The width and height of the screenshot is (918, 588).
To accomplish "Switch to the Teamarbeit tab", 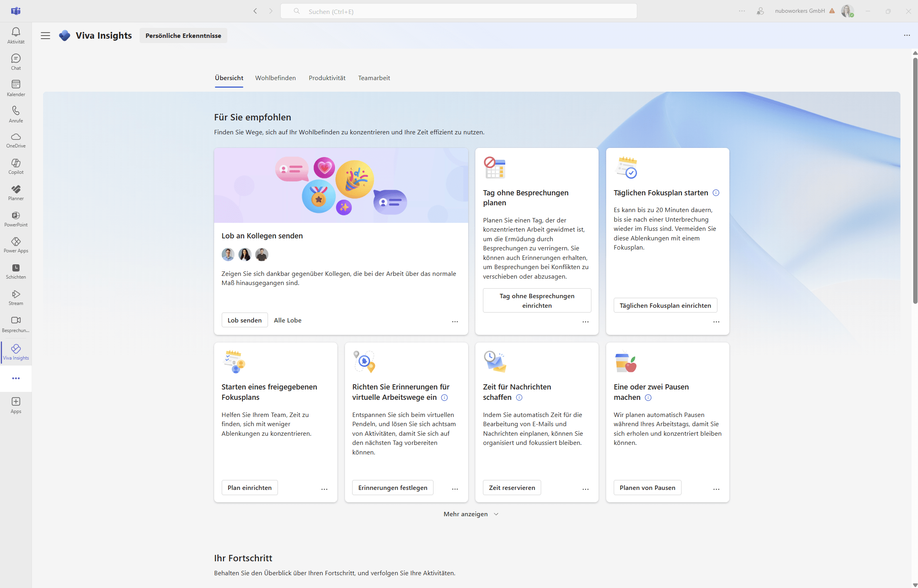I will pos(374,78).
